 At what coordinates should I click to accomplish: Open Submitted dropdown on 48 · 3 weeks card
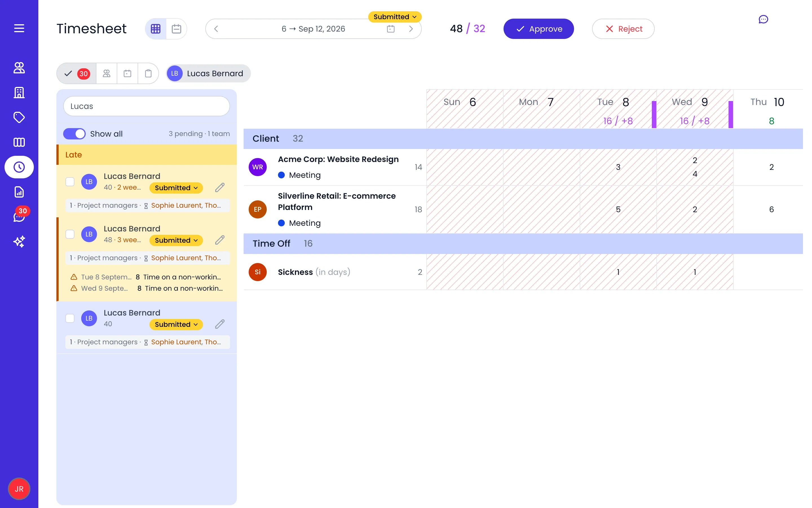pyautogui.click(x=176, y=240)
